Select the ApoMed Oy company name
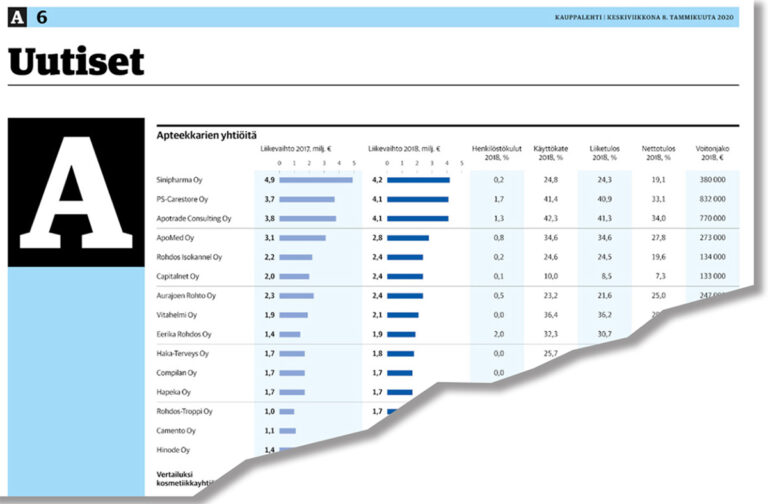Screen dimensions: 768x504 point(177,238)
